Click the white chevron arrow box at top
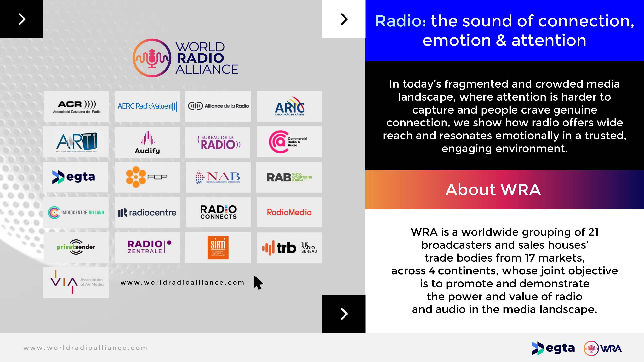This screenshot has width=644, height=362. (x=344, y=19)
